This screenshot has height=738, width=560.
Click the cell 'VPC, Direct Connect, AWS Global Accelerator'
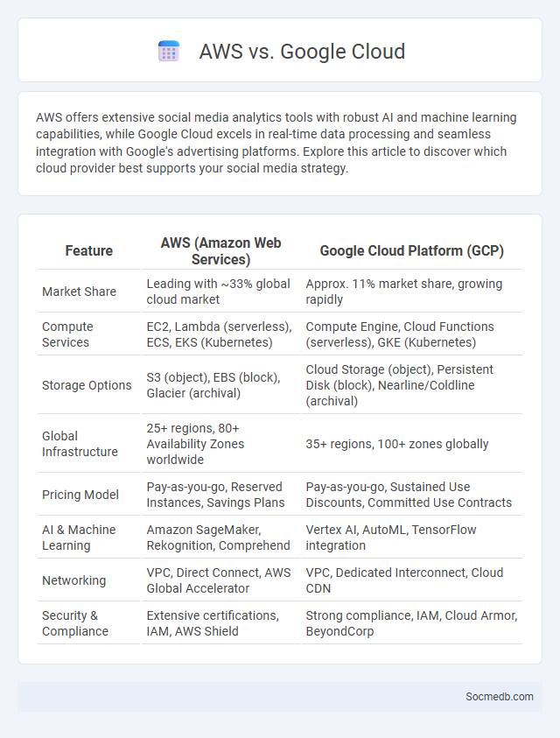tap(220, 580)
